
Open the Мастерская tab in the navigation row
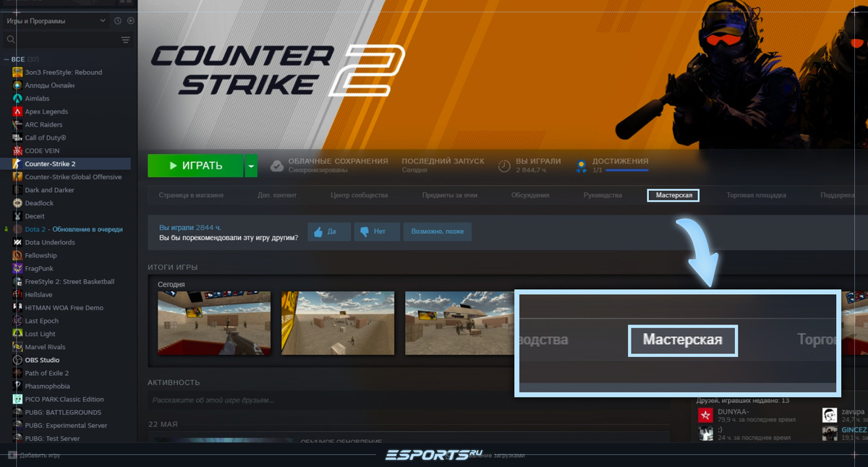coord(673,195)
